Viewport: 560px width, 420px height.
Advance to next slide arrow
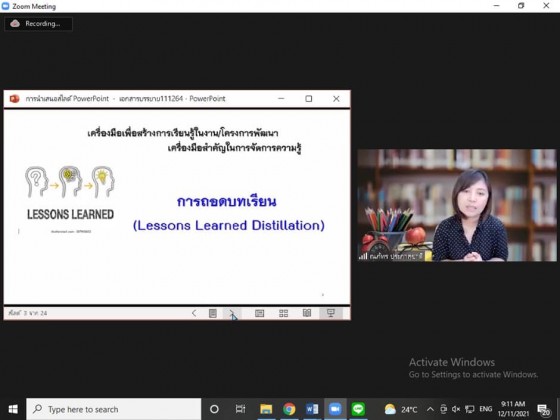[232, 313]
